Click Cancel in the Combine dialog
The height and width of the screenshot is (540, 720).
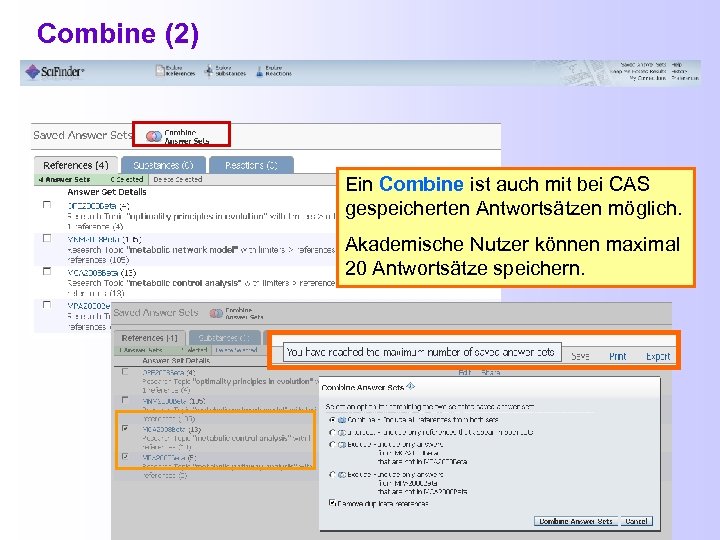click(636, 521)
